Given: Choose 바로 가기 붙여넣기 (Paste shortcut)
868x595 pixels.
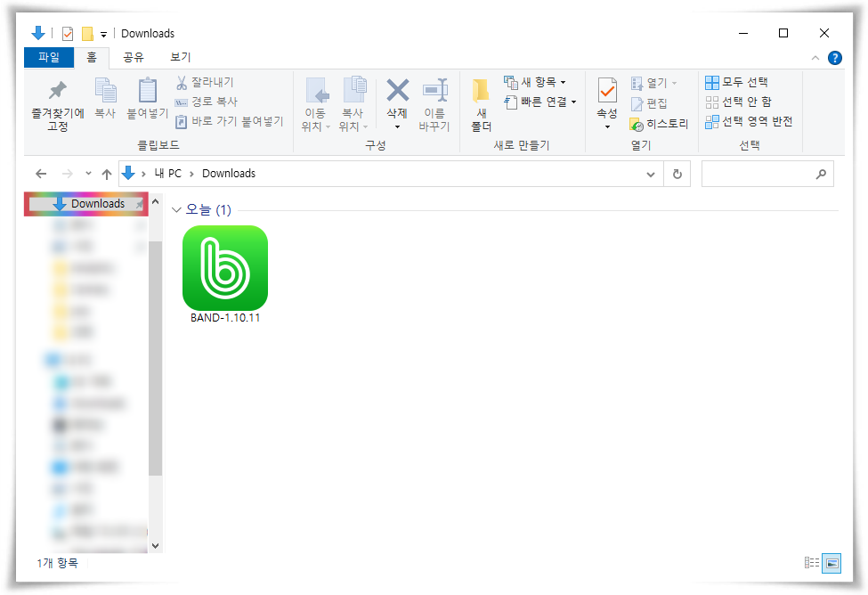Looking at the screenshot, I should [x=229, y=121].
